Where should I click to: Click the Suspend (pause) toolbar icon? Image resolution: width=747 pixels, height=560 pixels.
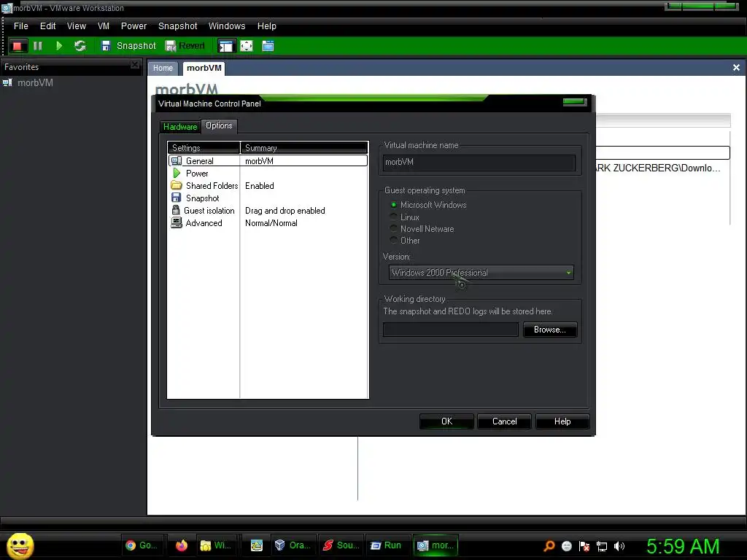pyautogui.click(x=38, y=46)
